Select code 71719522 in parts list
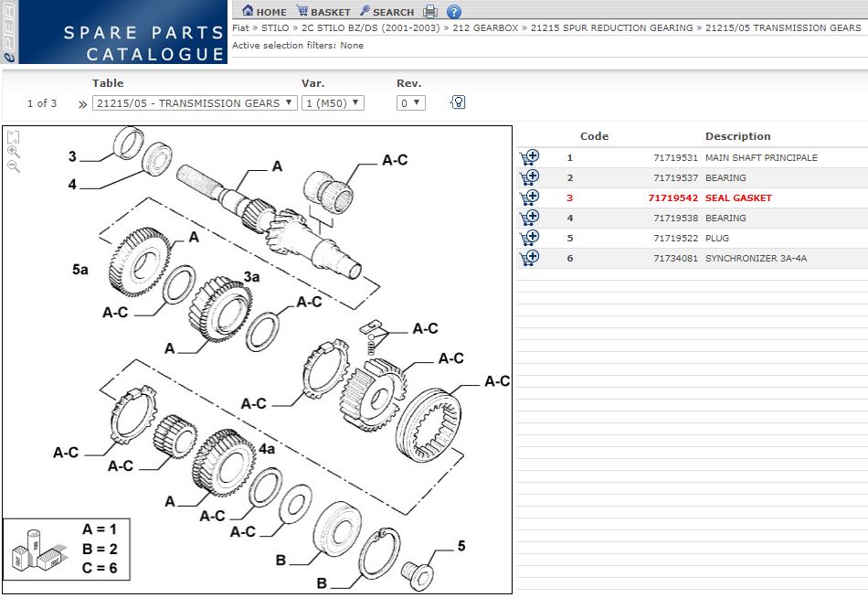This screenshot has height=598, width=868. [x=675, y=239]
